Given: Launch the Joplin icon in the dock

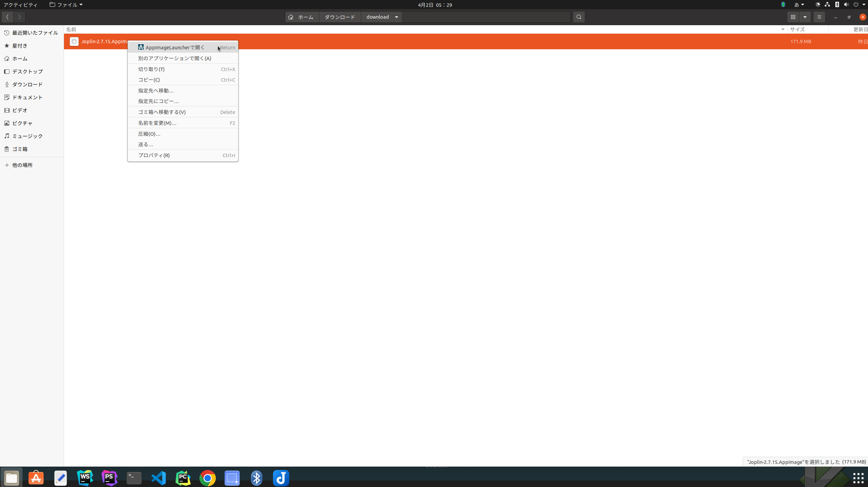Looking at the screenshot, I should click(x=281, y=478).
